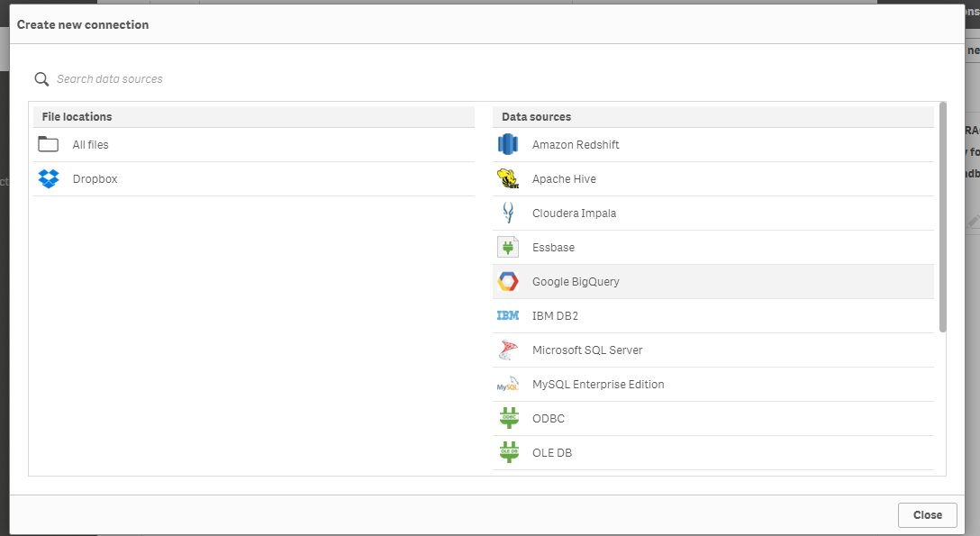Open the All files text entry
Screen dimensions: 980x536
[91, 145]
